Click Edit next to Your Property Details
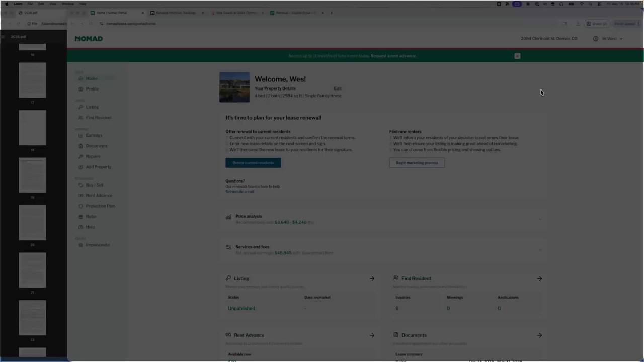Image resolution: width=644 pixels, height=362 pixels. pyautogui.click(x=338, y=88)
